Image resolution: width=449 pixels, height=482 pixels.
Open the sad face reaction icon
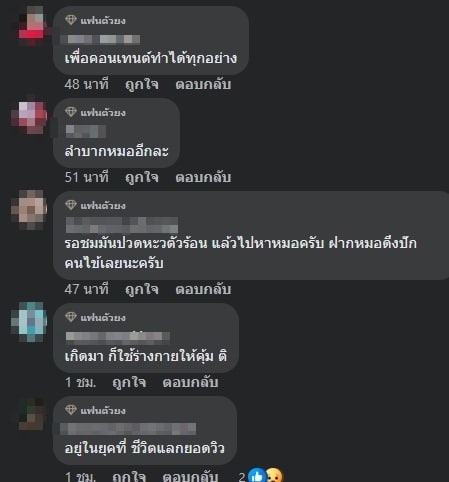click(275, 476)
